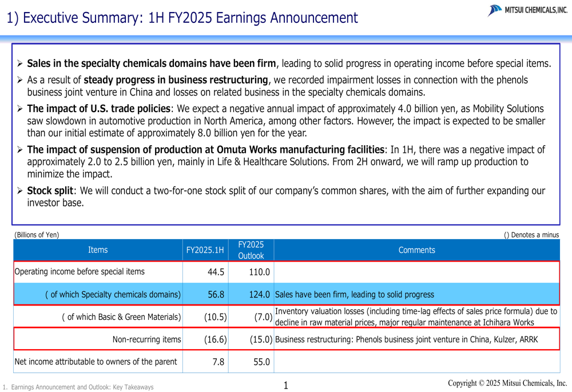The width and height of the screenshot is (572, 392).
Task: Click the 'Operating income before special items' row label
Action: pos(80,272)
